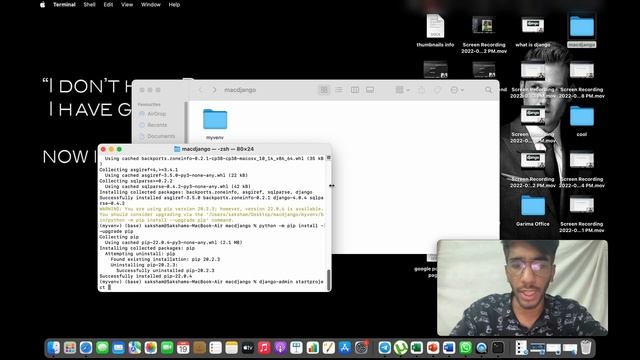The height and width of the screenshot is (360, 640).
Task: Open QuickTime Player in the dock
Action: tap(482, 348)
